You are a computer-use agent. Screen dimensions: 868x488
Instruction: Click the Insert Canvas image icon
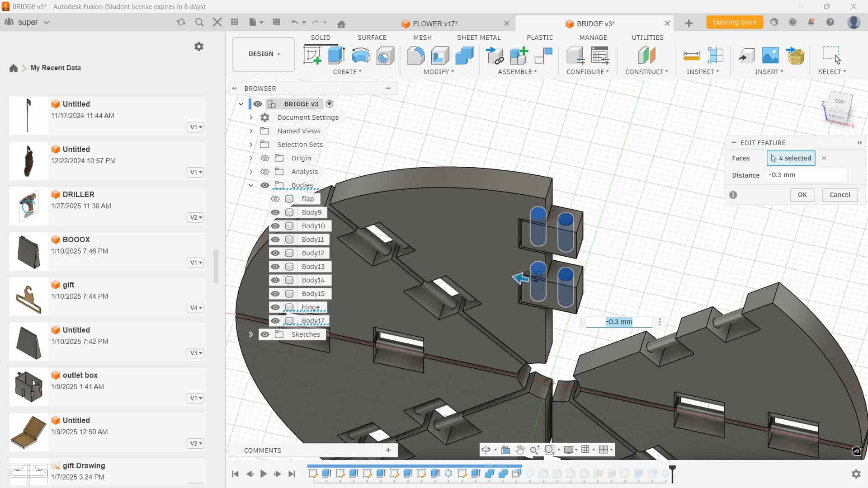[770, 56]
